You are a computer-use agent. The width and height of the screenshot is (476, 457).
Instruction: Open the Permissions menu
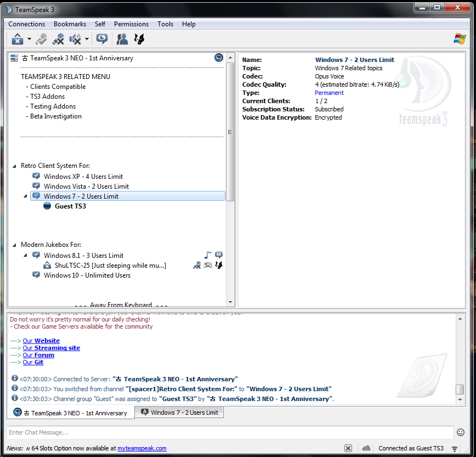[131, 24]
